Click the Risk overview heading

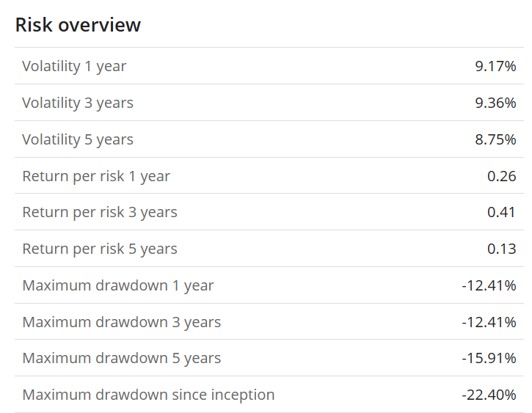[x=78, y=25]
